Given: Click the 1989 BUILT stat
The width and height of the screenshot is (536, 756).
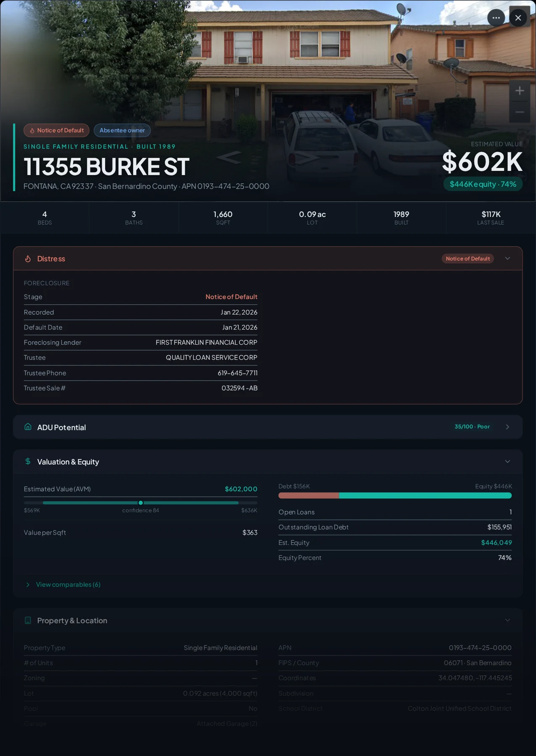Looking at the screenshot, I should coord(401,218).
